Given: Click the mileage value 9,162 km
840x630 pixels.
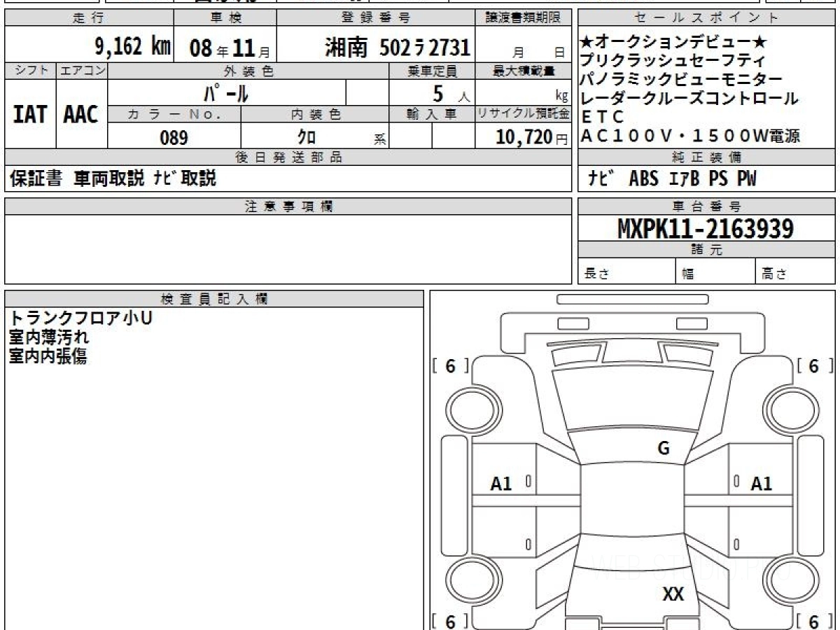Looking at the screenshot, I should click(x=132, y=47).
